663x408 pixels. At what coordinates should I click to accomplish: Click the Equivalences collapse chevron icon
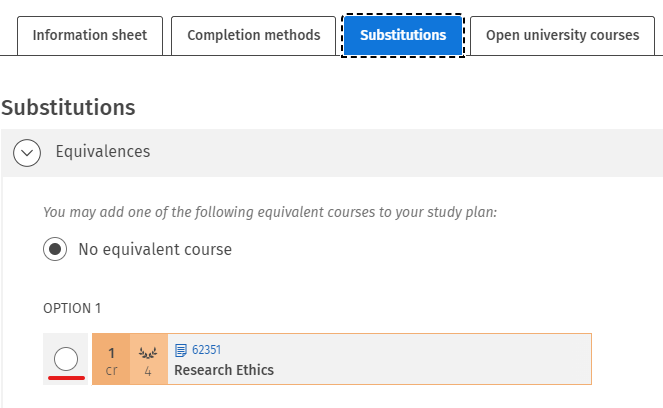(x=26, y=153)
